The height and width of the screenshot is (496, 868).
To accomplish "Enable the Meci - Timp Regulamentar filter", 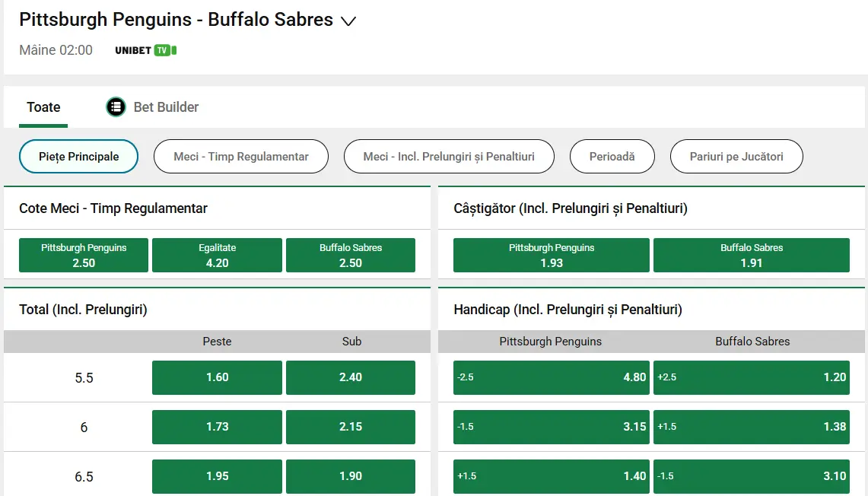I will point(240,156).
